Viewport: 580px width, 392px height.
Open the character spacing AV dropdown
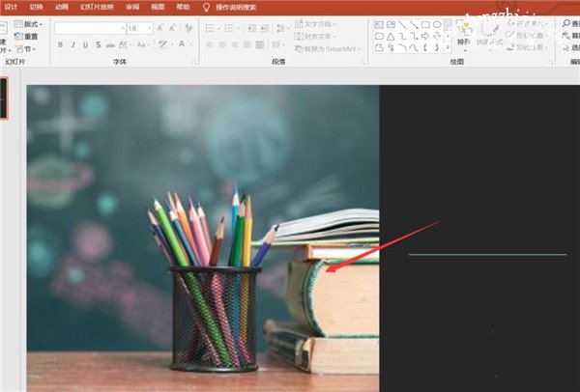pyautogui.click(x=125, y=44)
